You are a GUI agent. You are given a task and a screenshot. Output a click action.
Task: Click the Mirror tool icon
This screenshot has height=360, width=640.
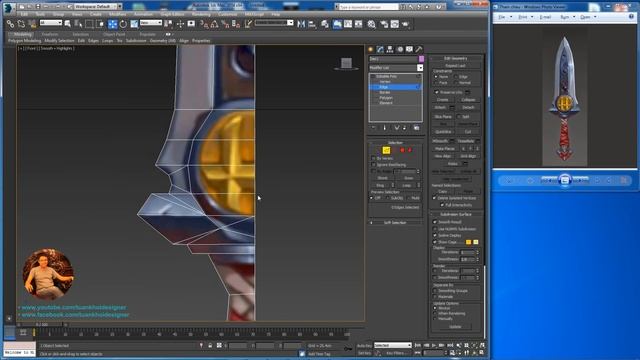pyautogui.click(x=301, y=24)
